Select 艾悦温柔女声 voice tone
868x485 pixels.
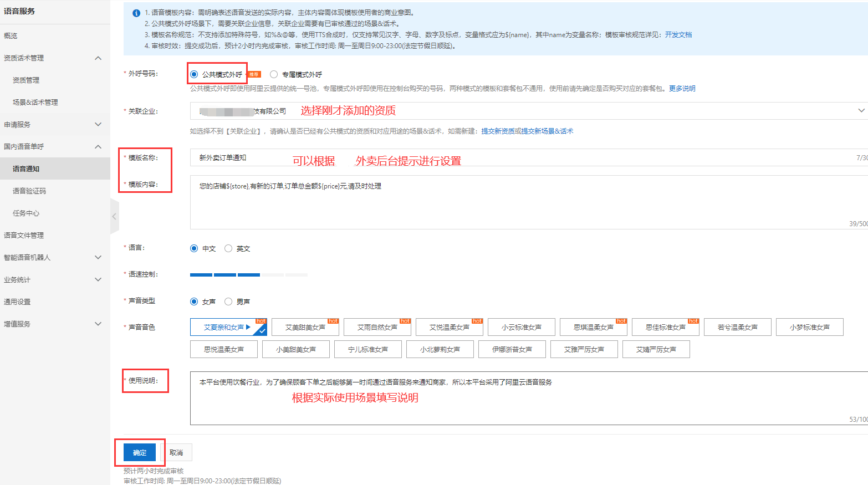450,327
